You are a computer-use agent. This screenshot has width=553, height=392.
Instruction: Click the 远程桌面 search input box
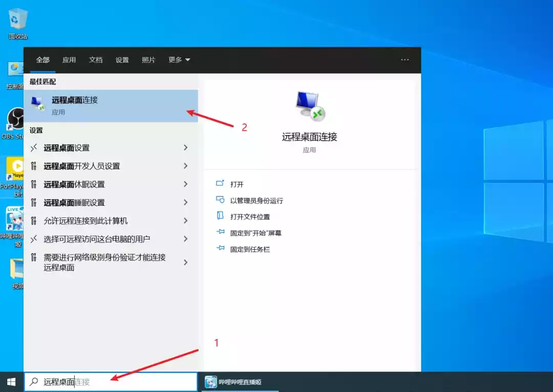point(111,382)
